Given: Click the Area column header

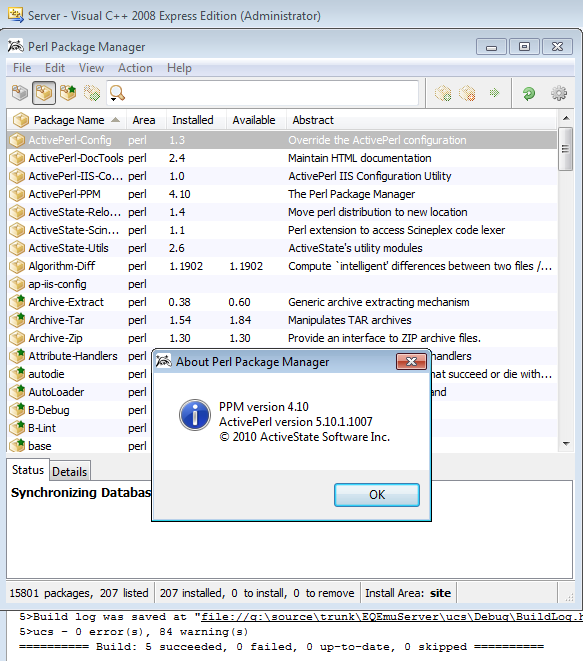Looking at the screenshot, I should coord(144,120).
